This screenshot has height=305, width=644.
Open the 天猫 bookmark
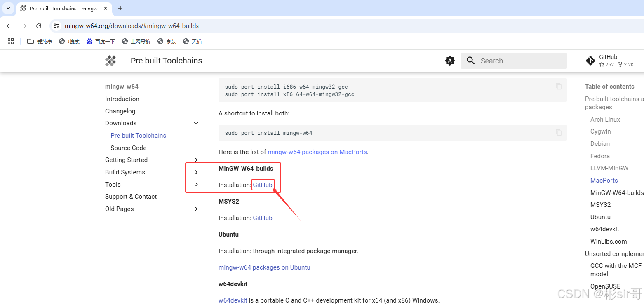[192, 41]
